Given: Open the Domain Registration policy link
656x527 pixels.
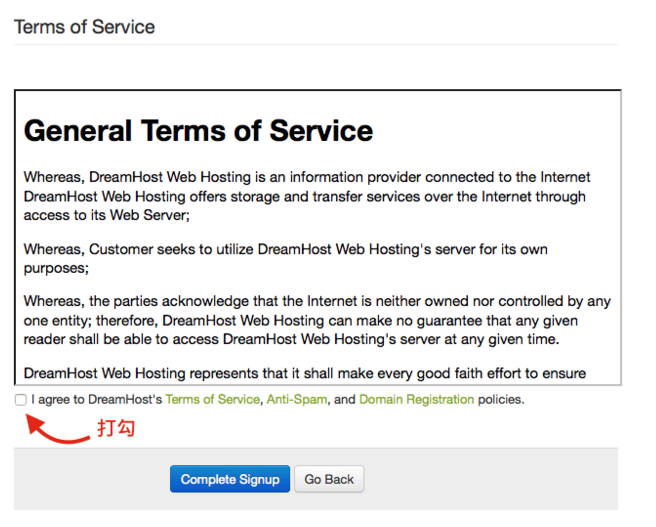Looking at the screenshot, I should pyautogui.click(x=416, y=399).
